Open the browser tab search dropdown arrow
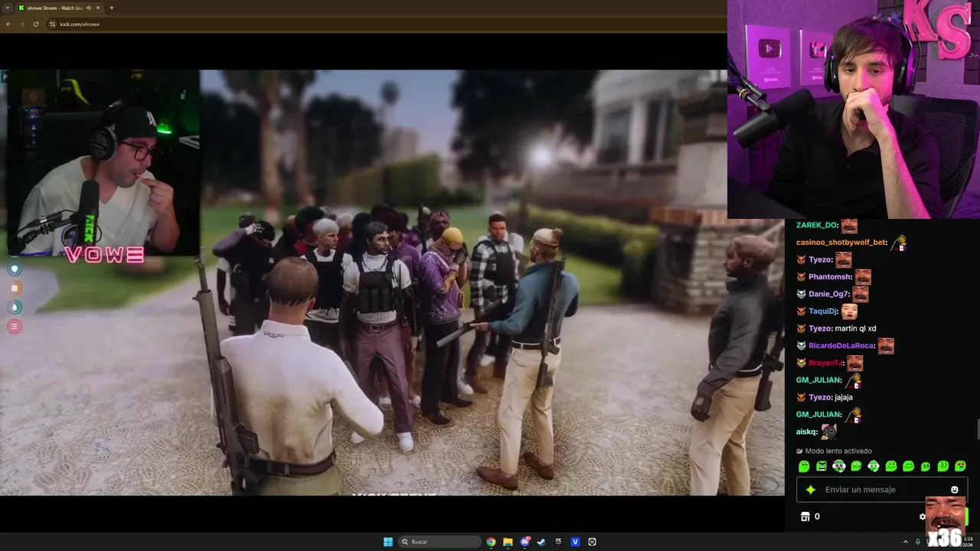Viewport: 980px width, 551px height. click(8, 8)
